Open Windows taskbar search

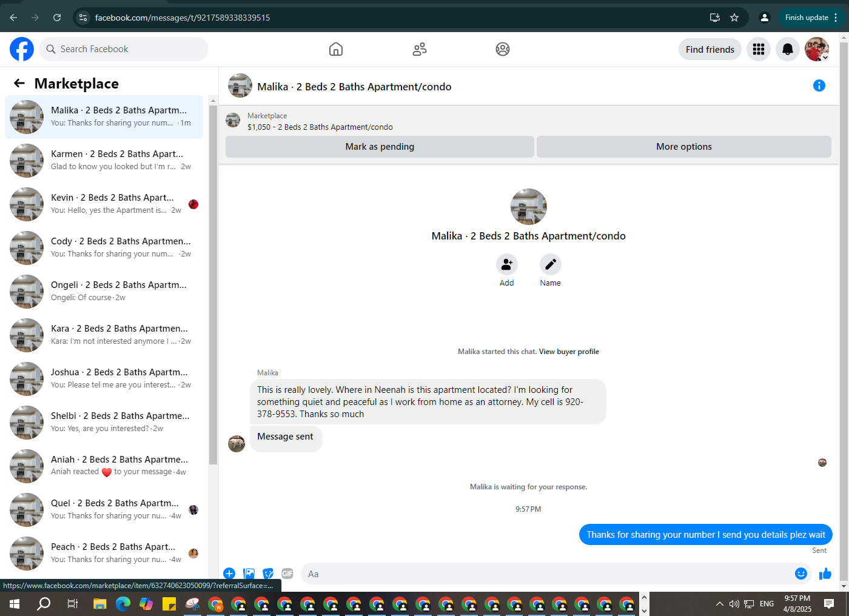pyautogui.click(x=44, y=604)
